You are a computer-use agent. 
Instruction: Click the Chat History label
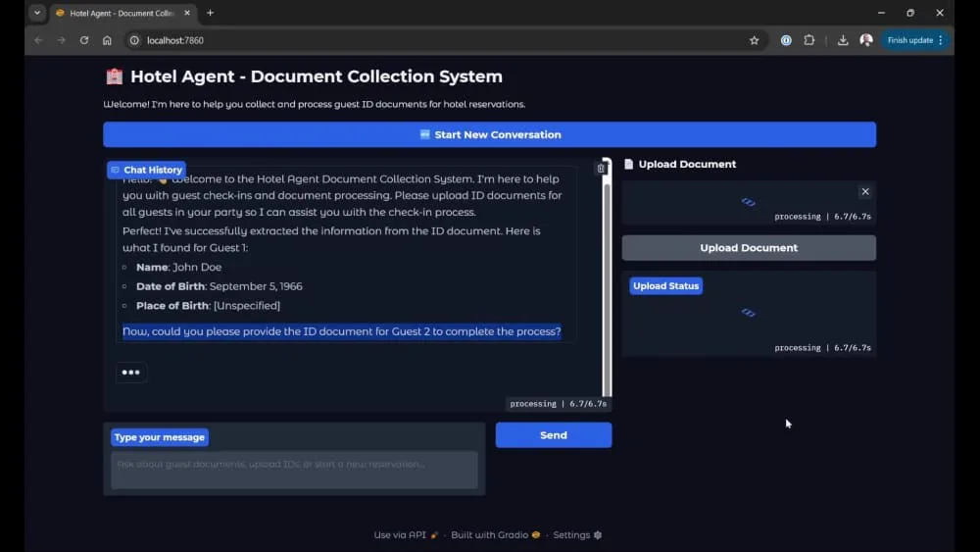tap(147, 170)
